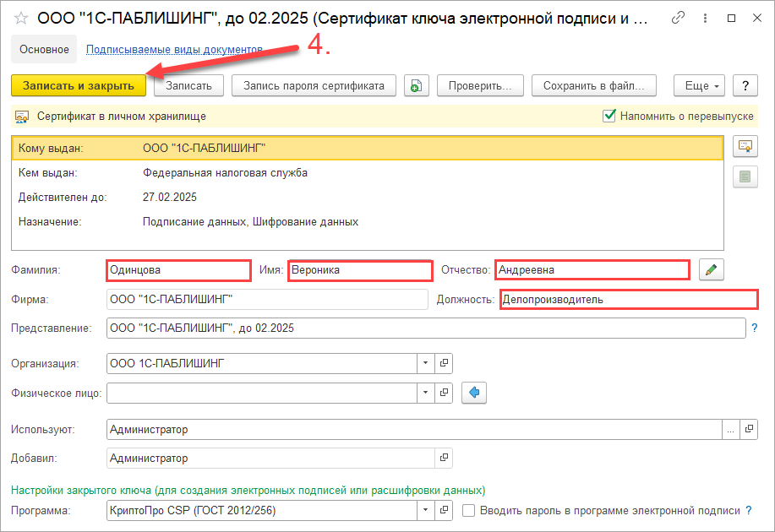Image resolution: width=775 pixels, height=532 pixels.
Task: Click the Организация input field
Action: [x=262, y=364]
